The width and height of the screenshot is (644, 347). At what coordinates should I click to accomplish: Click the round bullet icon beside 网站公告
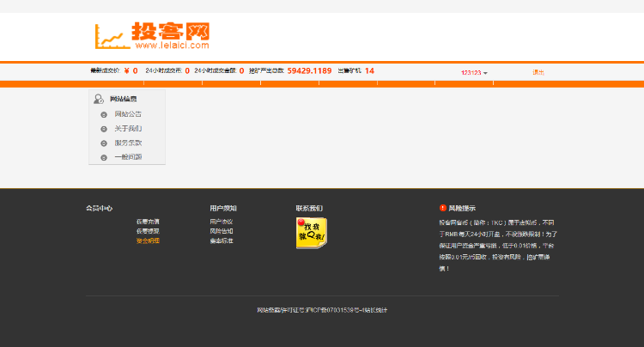coord(104,115)
